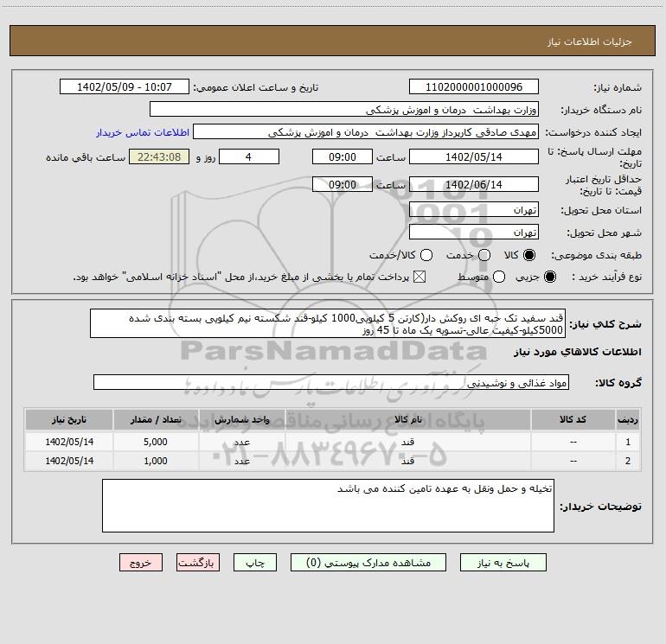Select the خدمت radio button
Viewport: 666px width, 644px height.
(484, 255)
